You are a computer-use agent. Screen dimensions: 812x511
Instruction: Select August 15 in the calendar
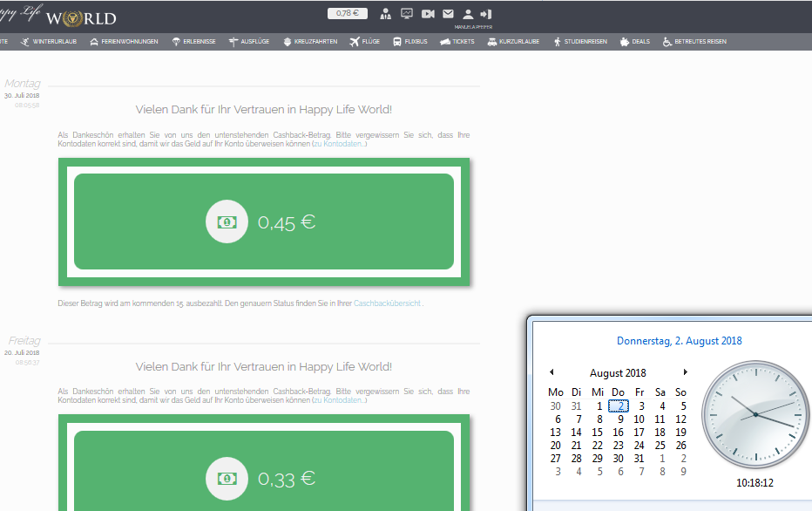[x=598, y=433]
